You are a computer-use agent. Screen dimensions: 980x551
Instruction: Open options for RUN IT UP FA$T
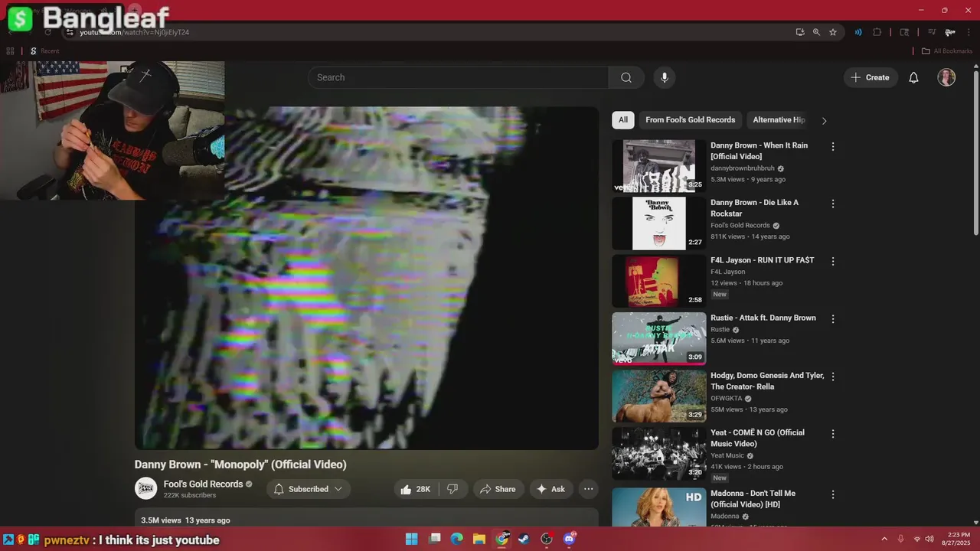coord(833,262)
